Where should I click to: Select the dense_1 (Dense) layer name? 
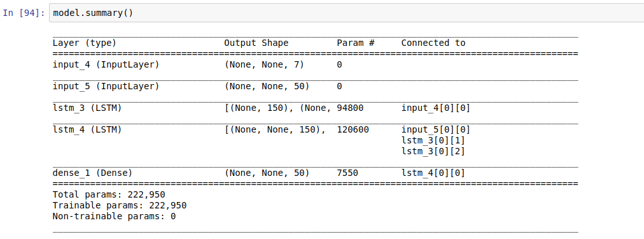tap(92, 173)
